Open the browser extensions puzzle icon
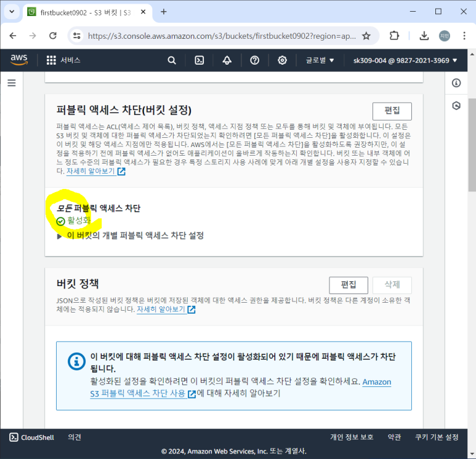This screenshot has height=459, width=476. (394, 36)
